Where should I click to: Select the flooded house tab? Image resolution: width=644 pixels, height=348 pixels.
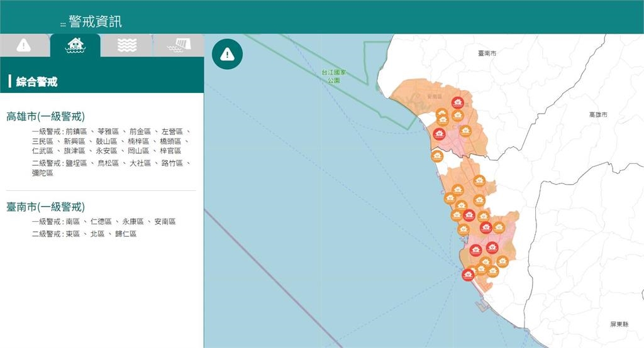tap(75, 46)
